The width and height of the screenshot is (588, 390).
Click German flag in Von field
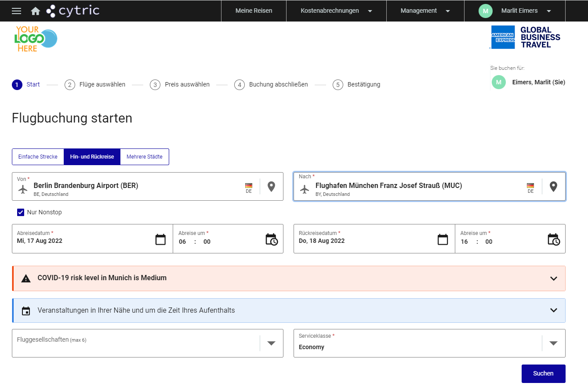click(249, 185)
